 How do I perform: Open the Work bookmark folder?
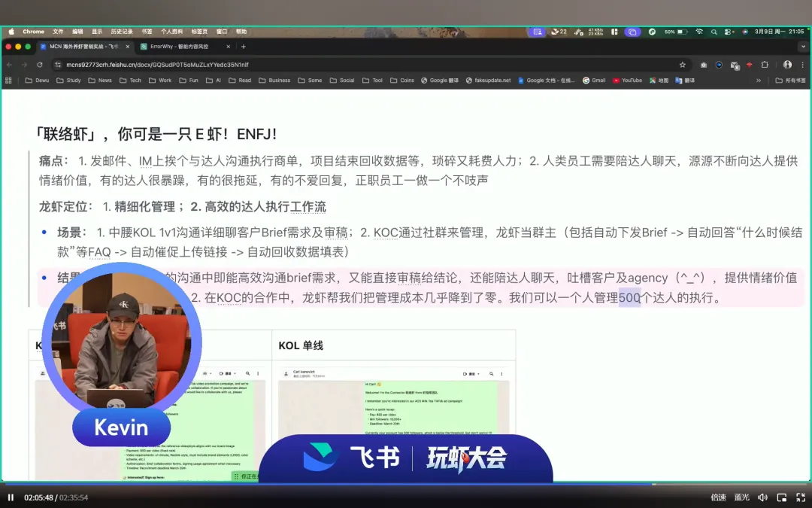tap(159, 81)
